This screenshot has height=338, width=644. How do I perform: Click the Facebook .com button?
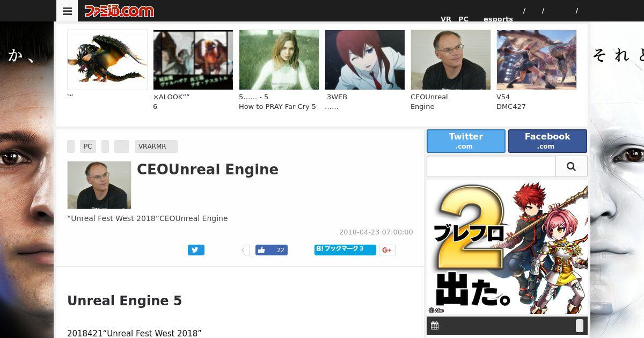tap(547, 141)
